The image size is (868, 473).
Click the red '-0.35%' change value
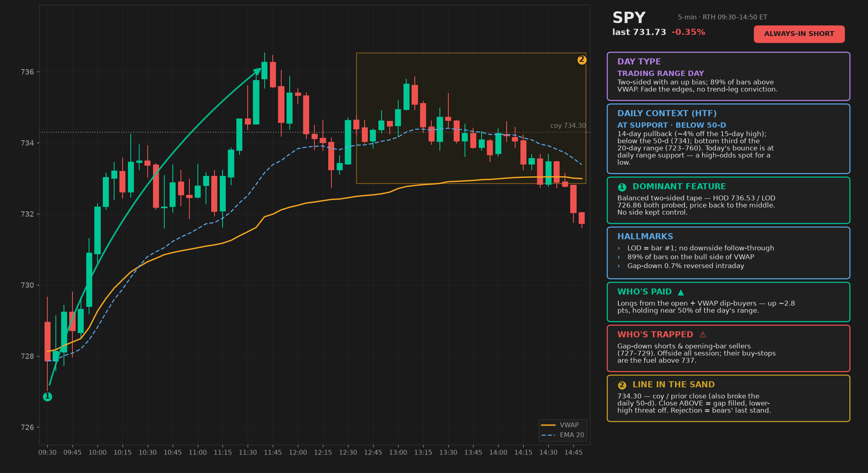tap(688, 32)
